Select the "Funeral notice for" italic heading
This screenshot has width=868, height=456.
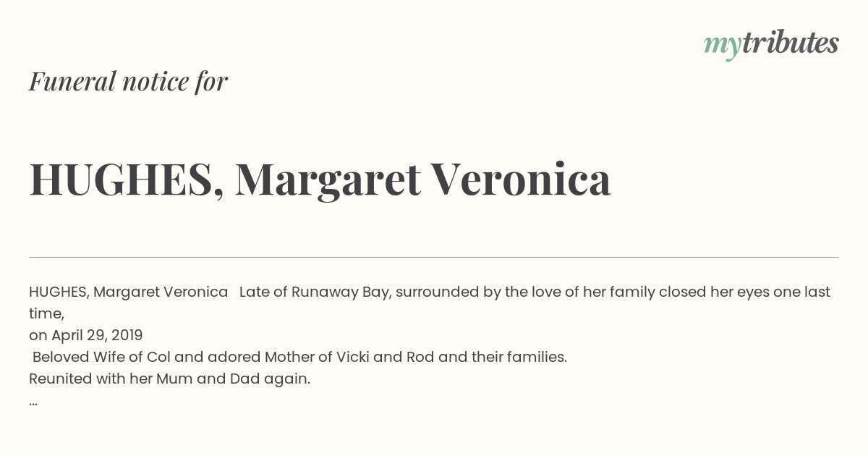128,82
